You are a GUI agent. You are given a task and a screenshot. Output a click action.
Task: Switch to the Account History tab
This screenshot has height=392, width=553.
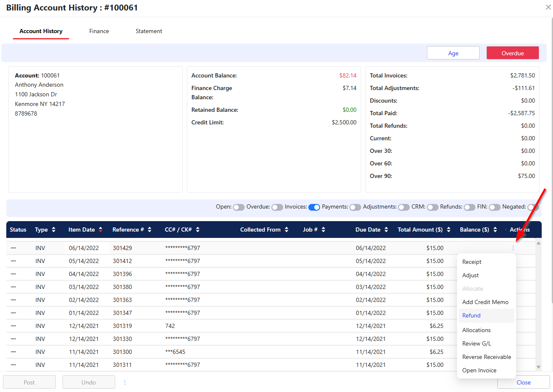coord(41,31)
